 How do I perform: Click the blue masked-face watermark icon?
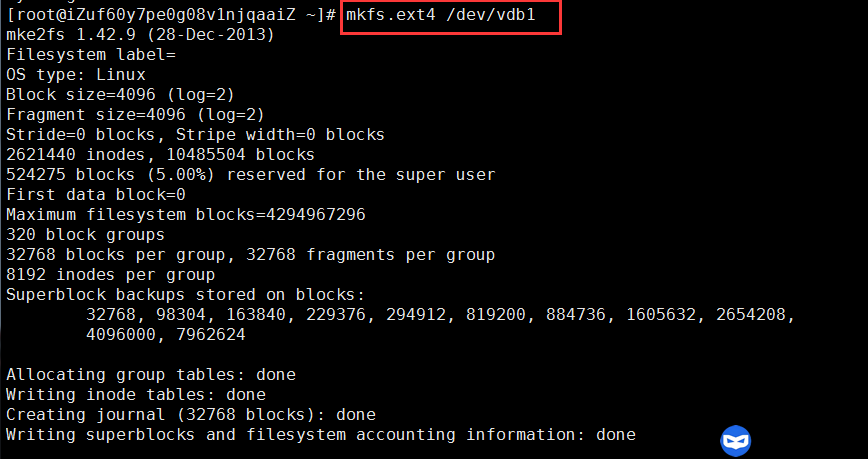pyautogui.click(x=735, y=441)
